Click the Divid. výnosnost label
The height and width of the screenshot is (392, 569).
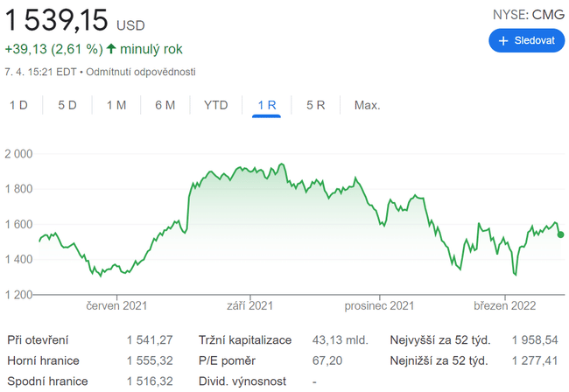(x=244, y=381)
